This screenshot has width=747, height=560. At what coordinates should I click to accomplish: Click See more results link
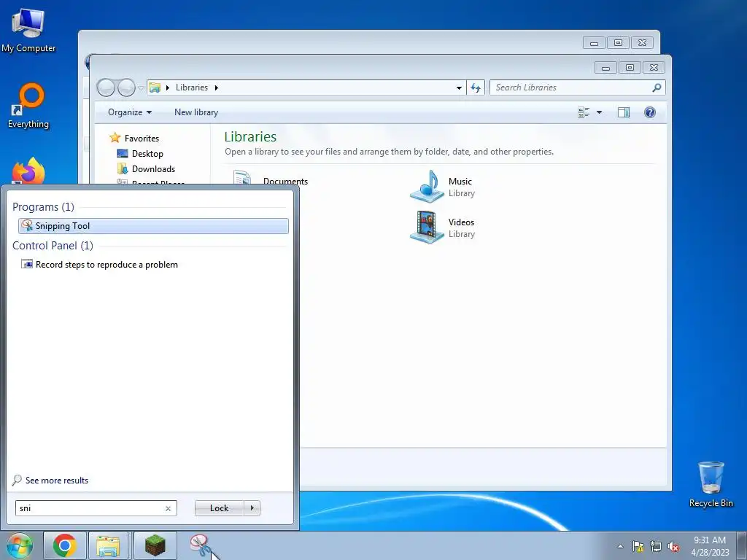pyautogui.click(x=50, y=480)
